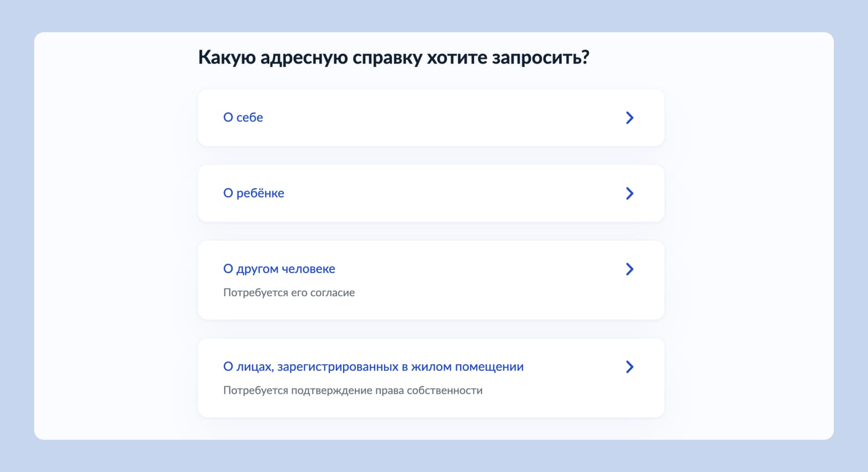Open the 'О другом человеке' link
This screenshot has width=868, height=472.
coord(279,269)
